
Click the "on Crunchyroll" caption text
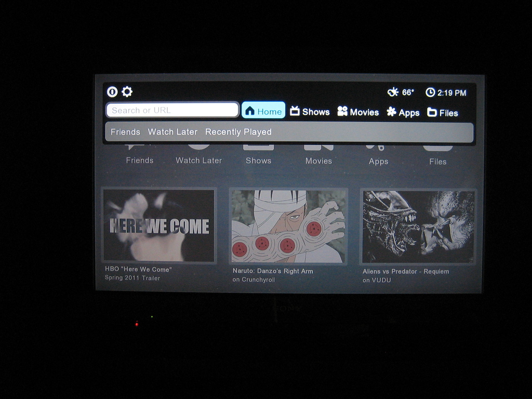[254, 280]
